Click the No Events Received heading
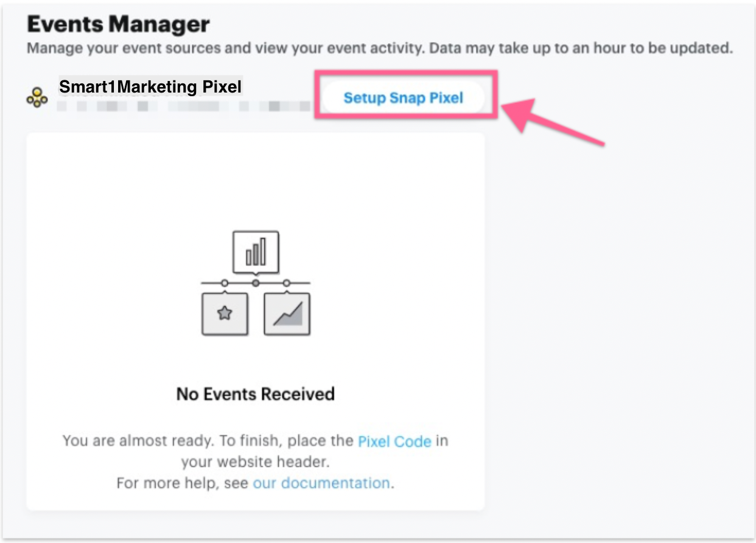Viewport: 756px width, 543px height. 256,394
